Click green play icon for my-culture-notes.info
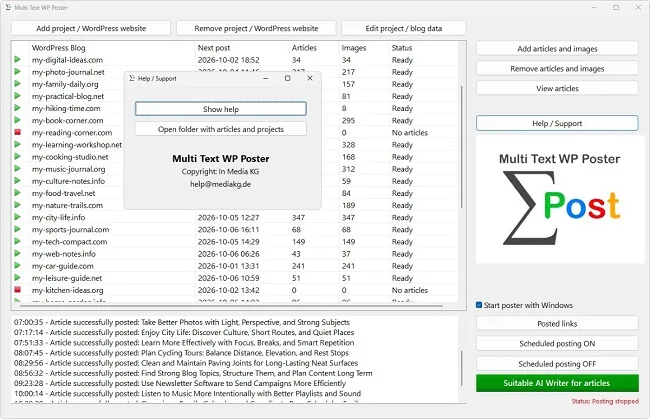Image resolution: width=650 pixels, height=419 pixels. pyautogui.click(x=17, y=181)
